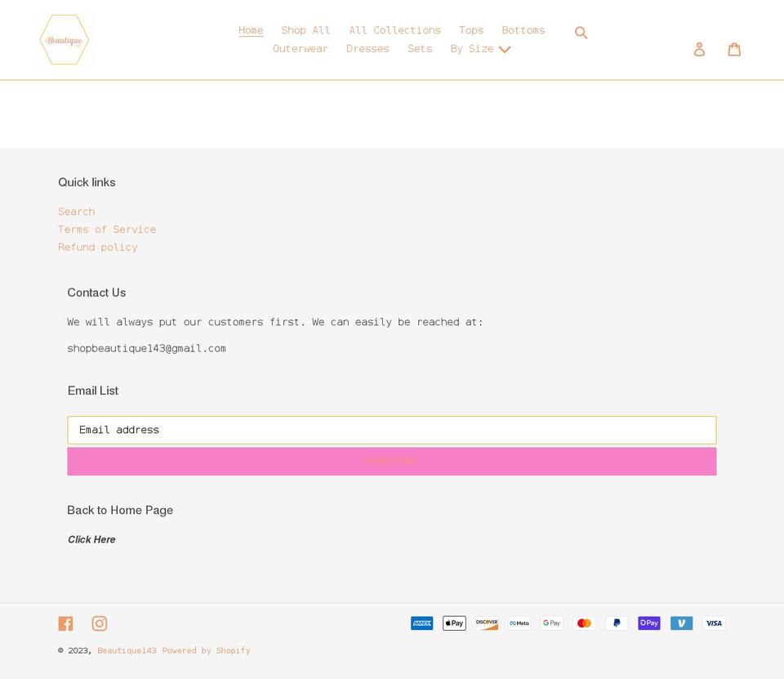The height and width of the screenshot is (679, 784).
Task: Open Refund policy link
Action: (x=97, y=248)
